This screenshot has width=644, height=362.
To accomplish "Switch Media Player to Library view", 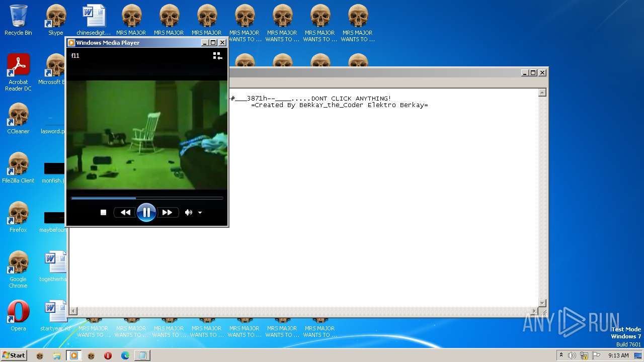I will click(217, 56).
